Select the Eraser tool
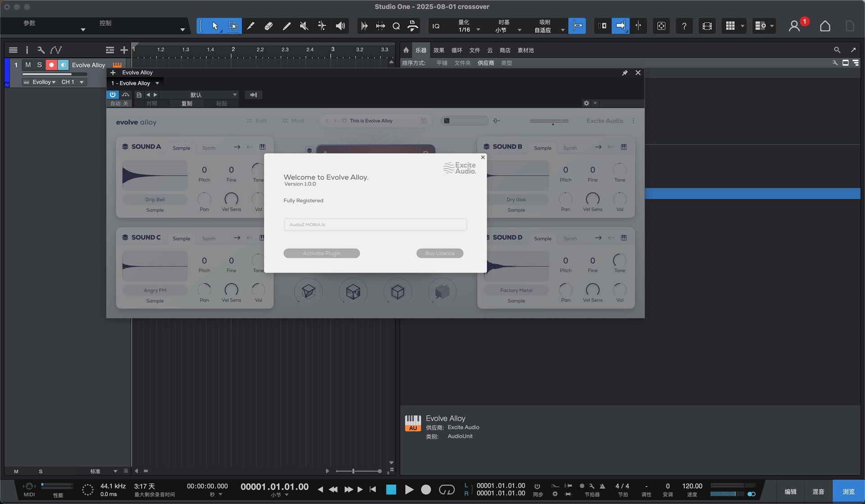Image resolution: width=865 pixels, height=504 pixels. click(269, 26)
